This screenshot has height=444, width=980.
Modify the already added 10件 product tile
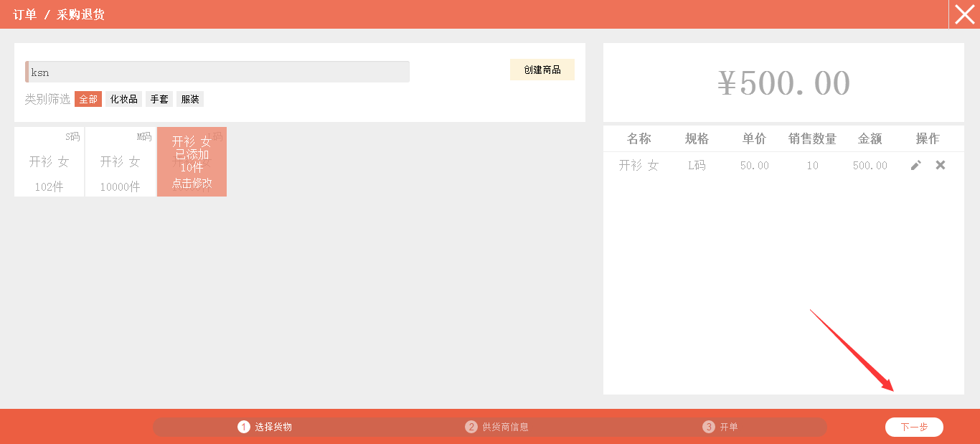tap(192, 162)
